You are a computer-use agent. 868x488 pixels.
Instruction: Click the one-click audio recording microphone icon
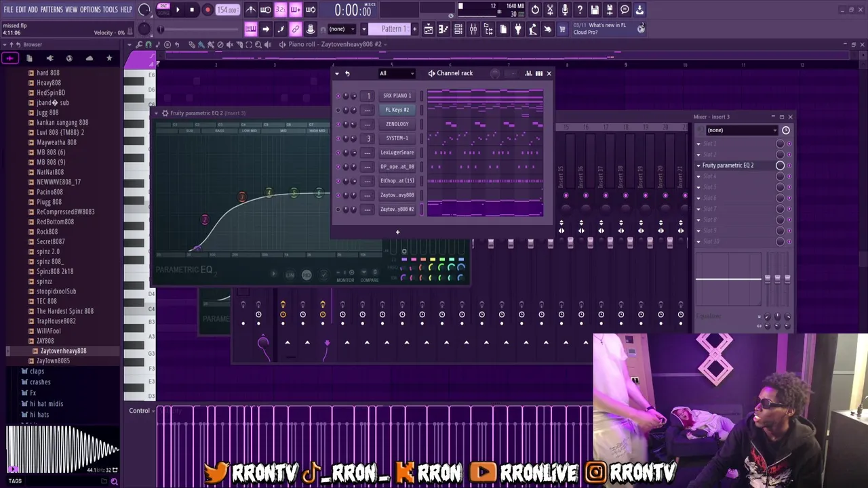tap(565, 9)
